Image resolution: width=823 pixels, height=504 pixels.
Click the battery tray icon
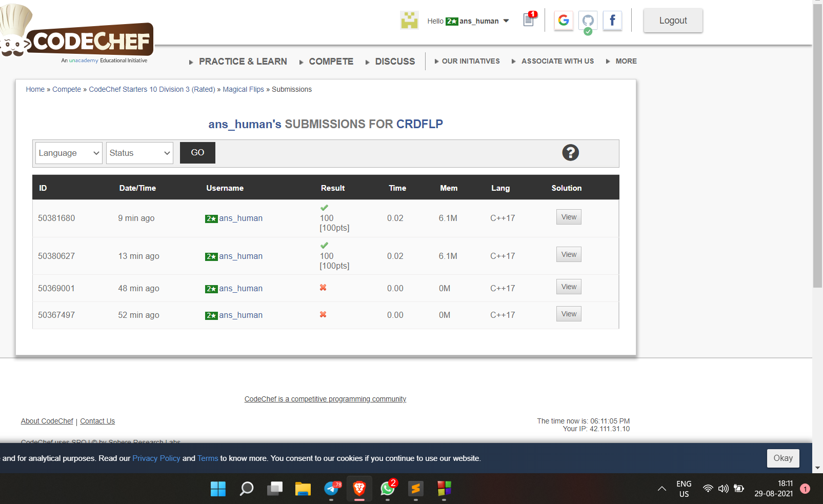(739, 488)
